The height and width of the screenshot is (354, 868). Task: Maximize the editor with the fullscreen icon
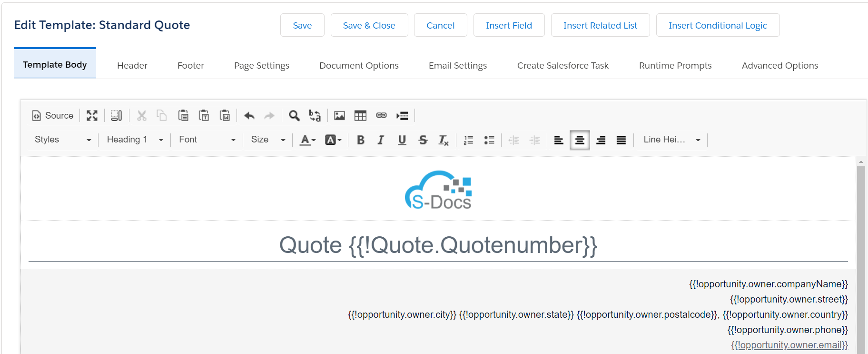92,116
